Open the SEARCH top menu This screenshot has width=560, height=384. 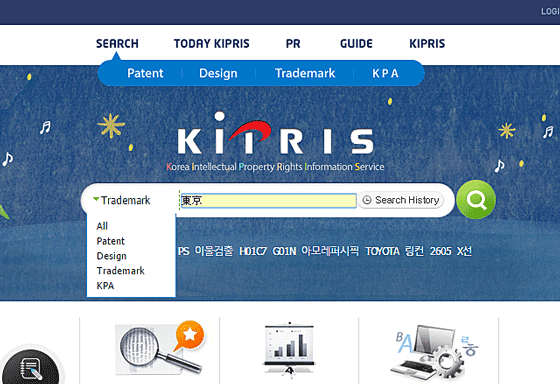pyautogui.click(x=117, y=44)
